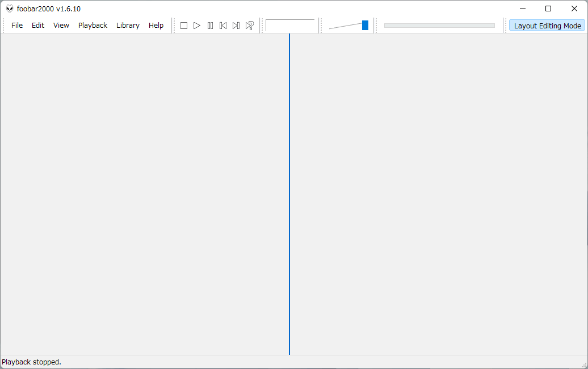The image size is (588, 369).
Task: Adjust the volume slider
Action: click(365, 25)
